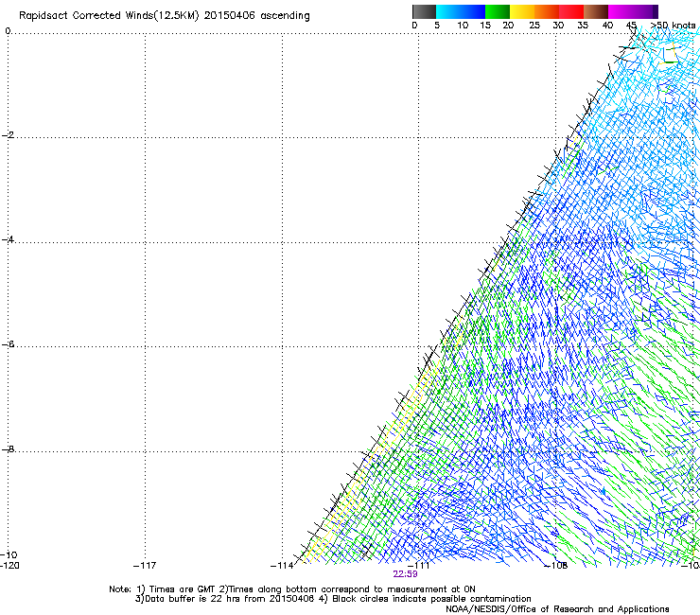The height and width of the screenshot is (615, 700).
Task: Pick the brown 35-40 knots legend segment
Action: (x=596, y=11)
